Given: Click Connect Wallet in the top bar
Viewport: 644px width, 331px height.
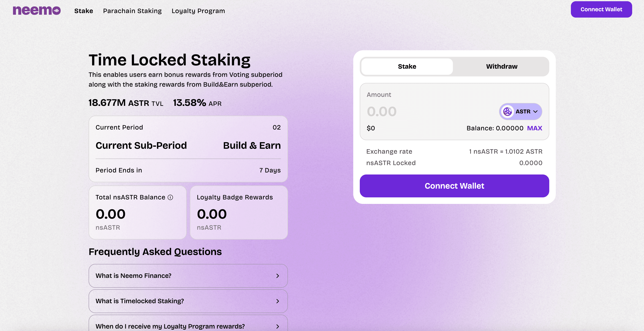Looking at the screenshot, I should [x=601, y=9].
